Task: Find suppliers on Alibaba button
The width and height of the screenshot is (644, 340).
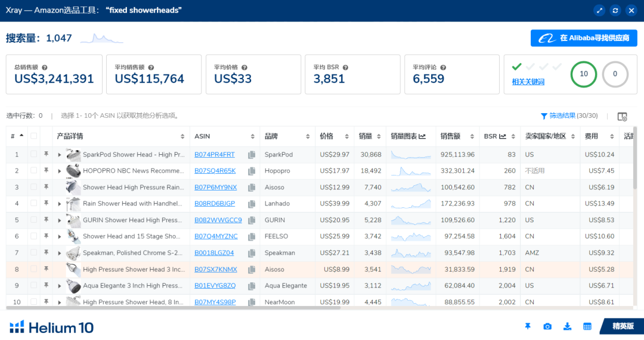Action: (x=584, y=38)
